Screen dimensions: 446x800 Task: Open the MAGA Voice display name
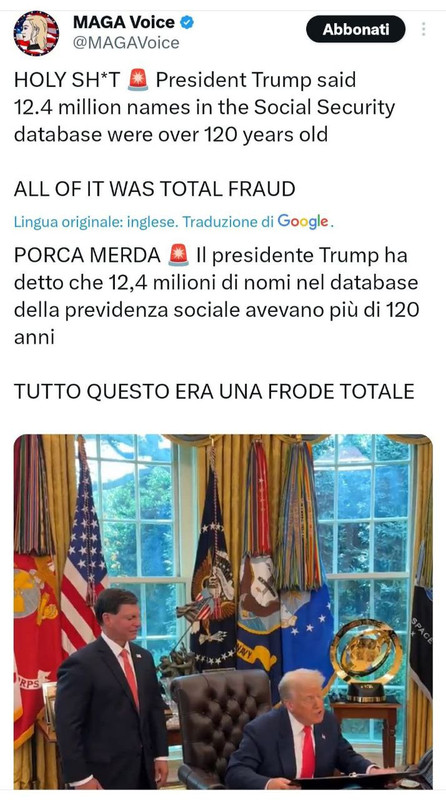[x=124, y=22]
